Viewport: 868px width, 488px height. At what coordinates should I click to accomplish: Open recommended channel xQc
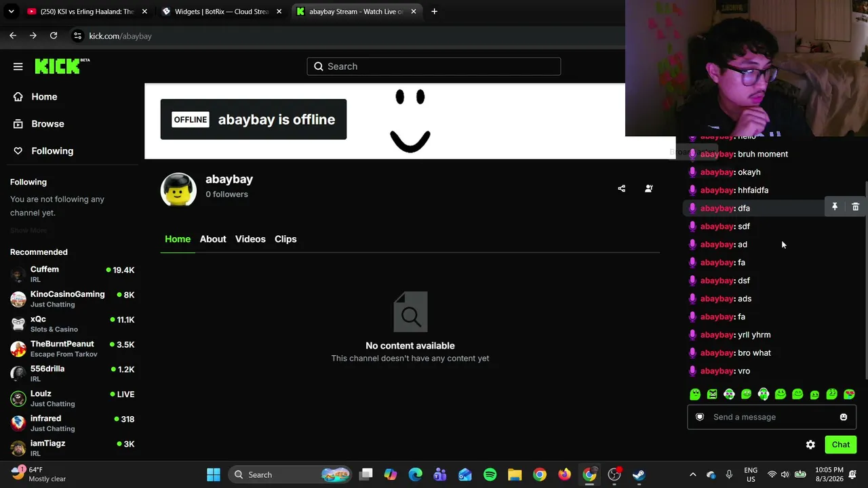[x=72, y=324]
